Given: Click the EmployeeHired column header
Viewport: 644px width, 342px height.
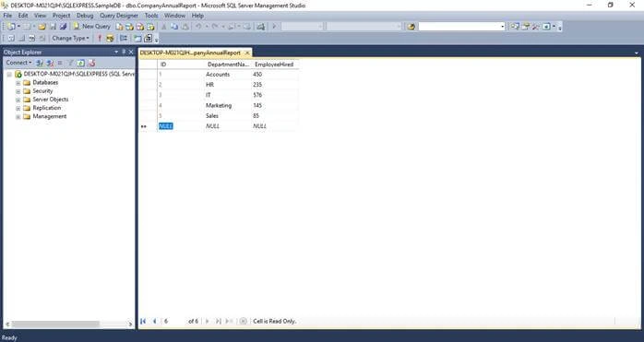Looking at the screenshot, I should [x=275, y=65].
